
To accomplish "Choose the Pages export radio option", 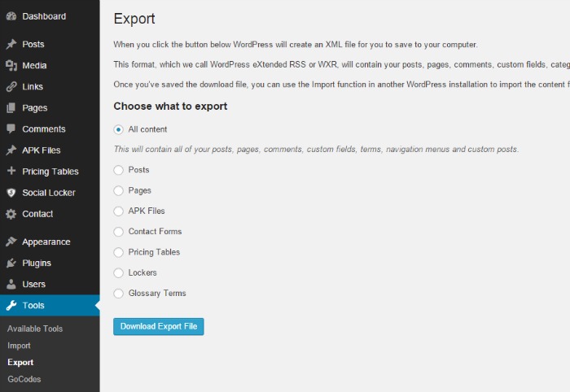I will tap(119, 190).
